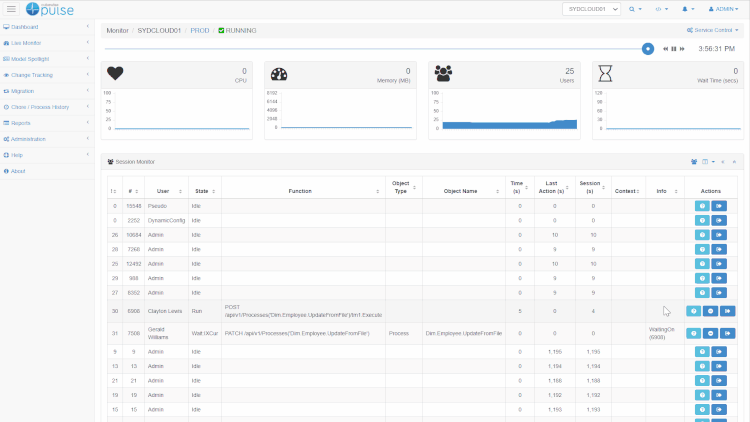Select Chore / Process History menu item
The width and height of the screenshot is (750, 422).
[40, 106]
